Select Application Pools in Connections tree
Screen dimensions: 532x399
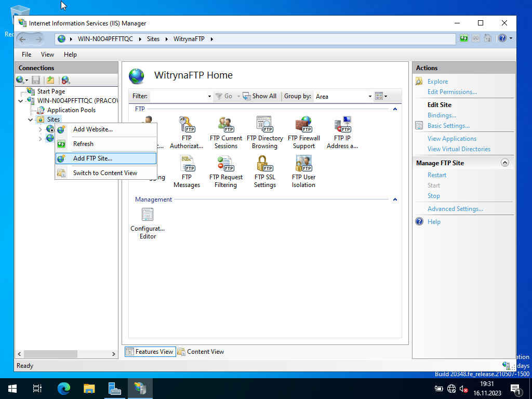pyautogui.click(x=71, y=110)
